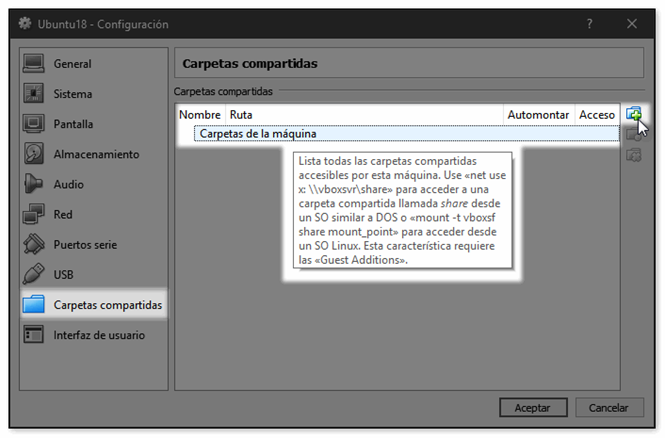Click the add shared folder icon

634,114
